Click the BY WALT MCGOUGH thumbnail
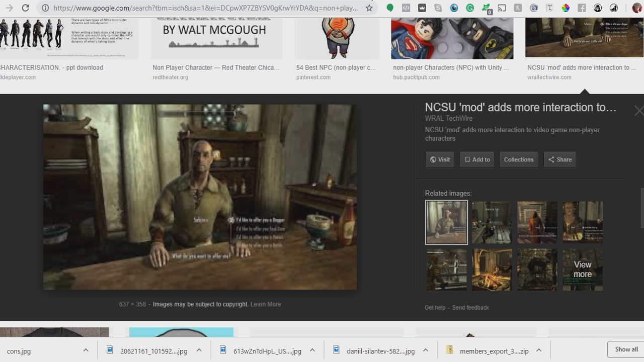 pos(216,38)
